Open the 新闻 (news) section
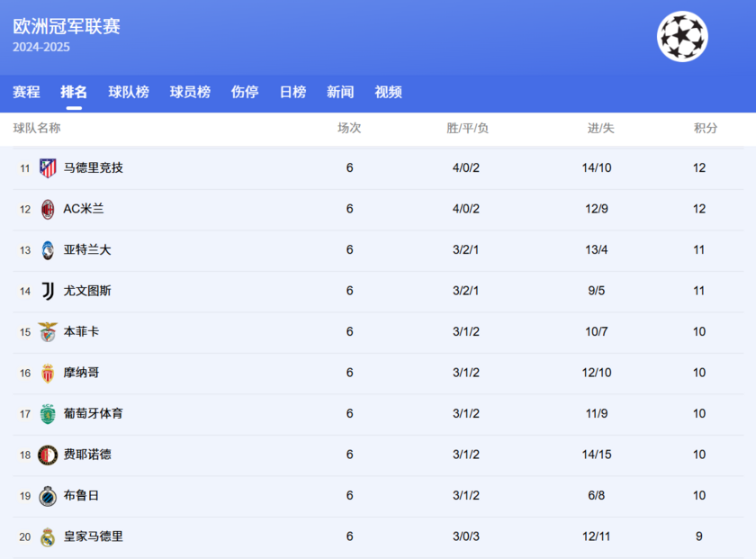This screenshot has height=559, width=756. click(339, 92)
